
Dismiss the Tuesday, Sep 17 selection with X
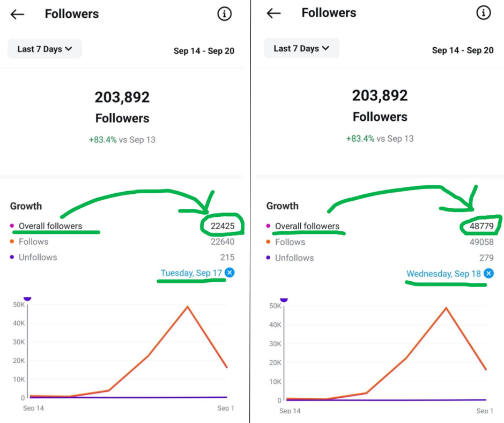(229, 273)
